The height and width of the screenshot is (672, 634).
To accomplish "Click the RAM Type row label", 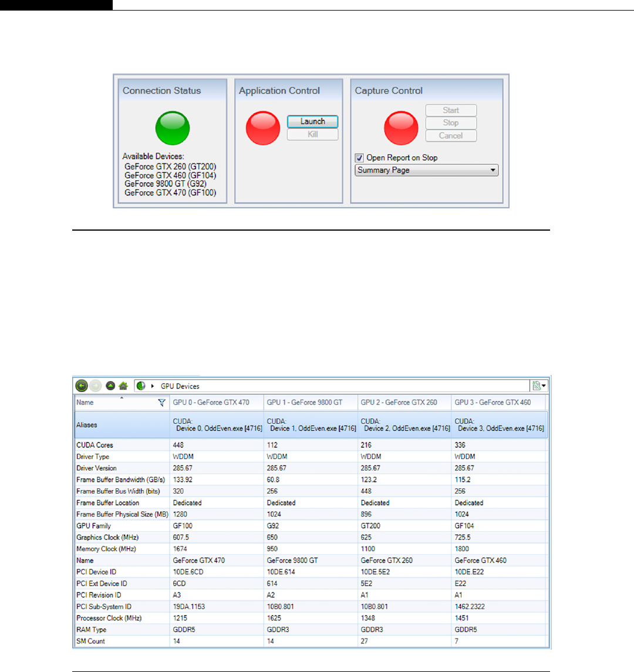I will [92, 630].
